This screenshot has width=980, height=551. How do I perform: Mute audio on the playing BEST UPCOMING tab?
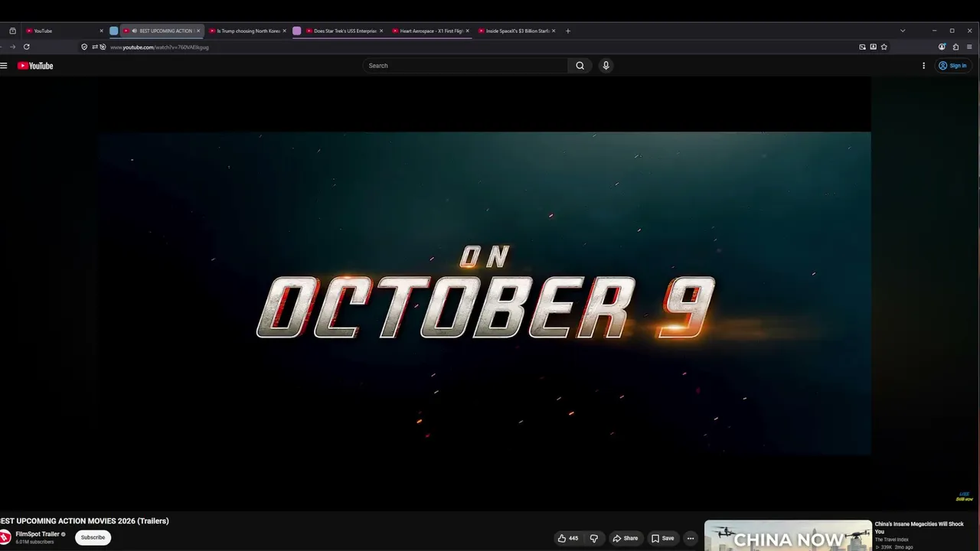coord(134,31)
